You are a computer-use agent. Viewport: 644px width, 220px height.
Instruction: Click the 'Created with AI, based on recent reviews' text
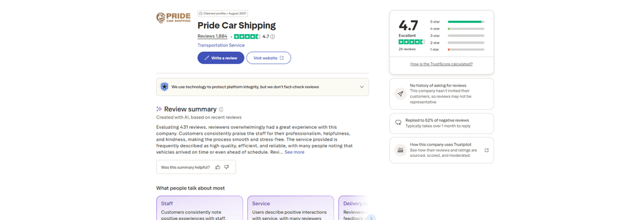click(x=199, y=117)
